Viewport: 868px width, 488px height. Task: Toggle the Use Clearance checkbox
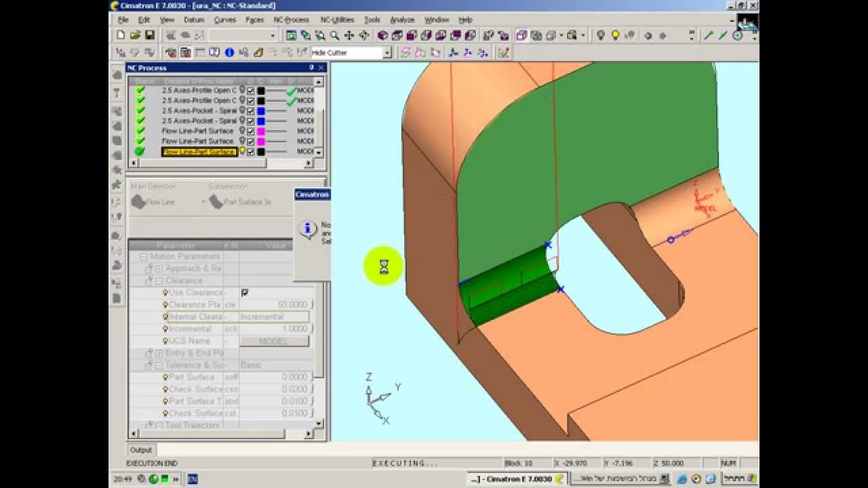click(245, 293)
